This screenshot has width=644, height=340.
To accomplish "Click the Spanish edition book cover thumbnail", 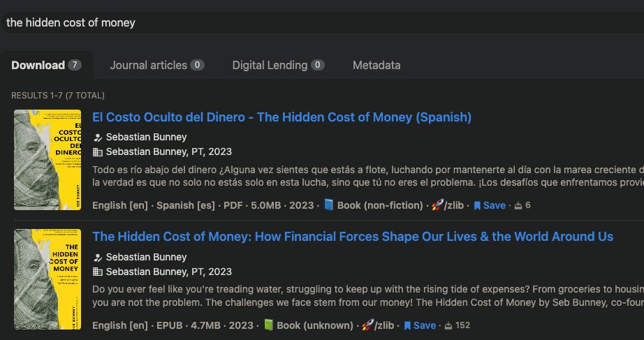I will point(47,160).
